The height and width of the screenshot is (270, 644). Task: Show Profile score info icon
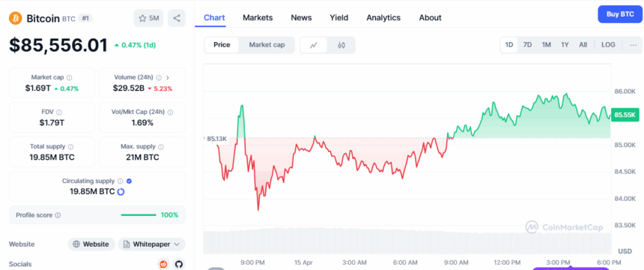pyautogui.click(x=58, y=215)
